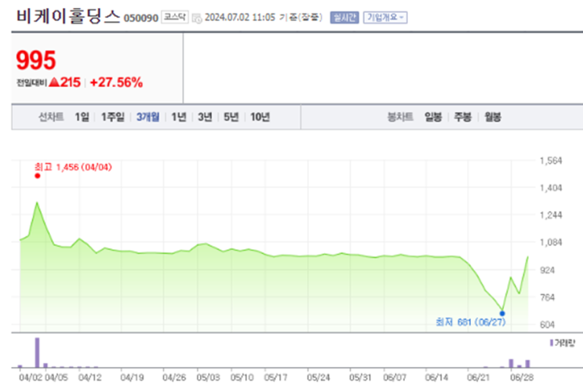Click the 코스닥 market badge

[x=175, y=17]
